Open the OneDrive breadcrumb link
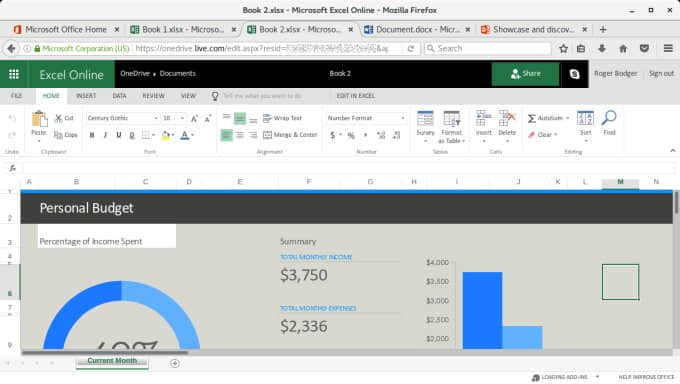This screenshot has height=384, width=680. coord(135,74)
